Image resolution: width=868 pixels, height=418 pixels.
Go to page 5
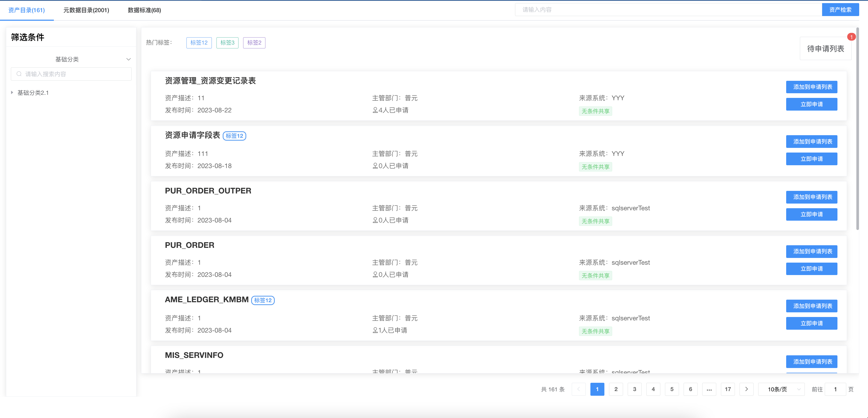(x=672, y=389)
